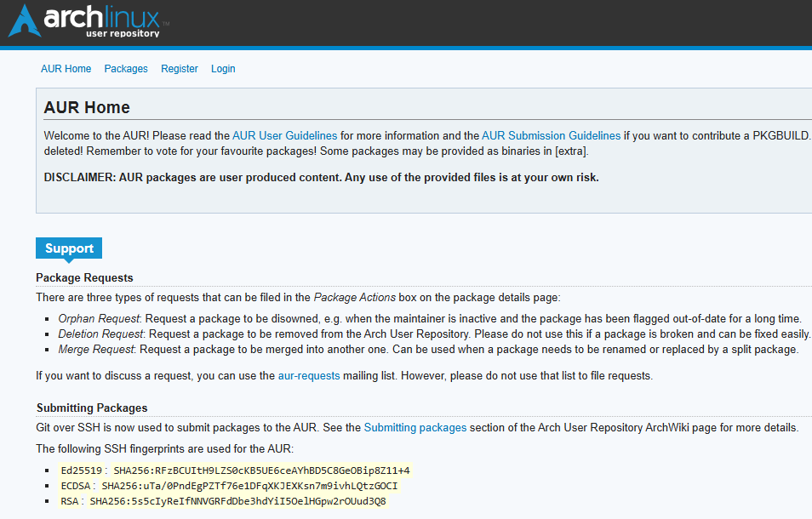The height and width of the screenshot is (519, 812).
Task: Click the blue Support section header
Action: coord(69,248)
